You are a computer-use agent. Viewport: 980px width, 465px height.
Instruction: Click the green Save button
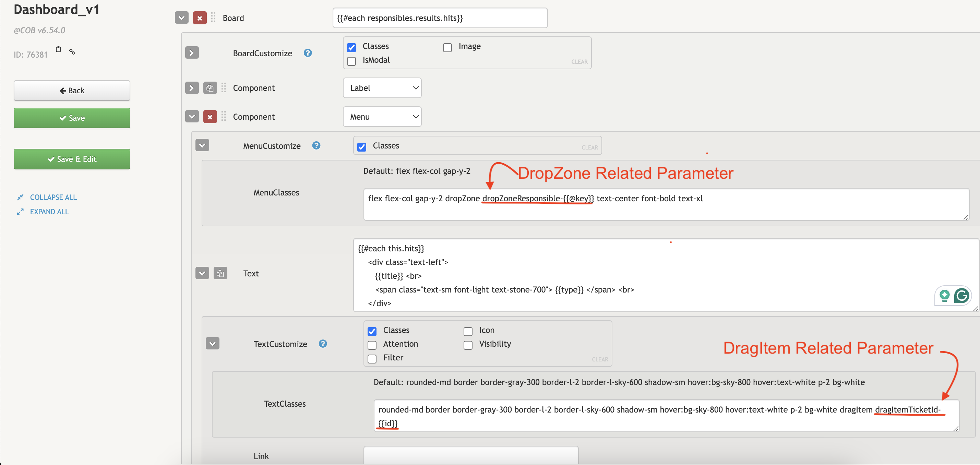point(72,118)
